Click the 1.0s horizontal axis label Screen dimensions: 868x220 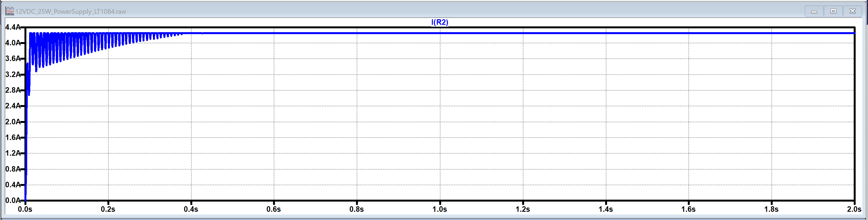[440, 210]
